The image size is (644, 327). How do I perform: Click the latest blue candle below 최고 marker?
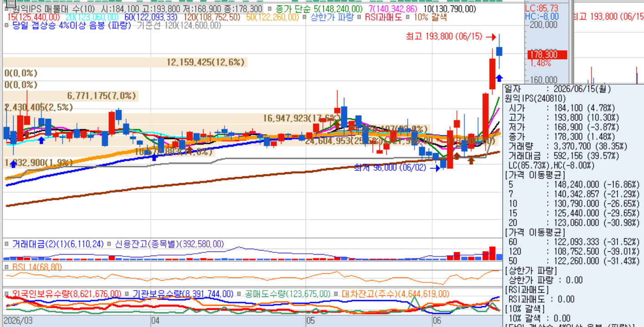(500, 51)
